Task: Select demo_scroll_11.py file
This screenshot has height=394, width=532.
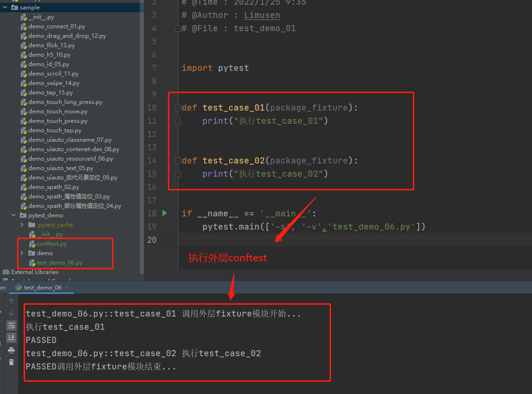Action: click(x=53, y=74)
